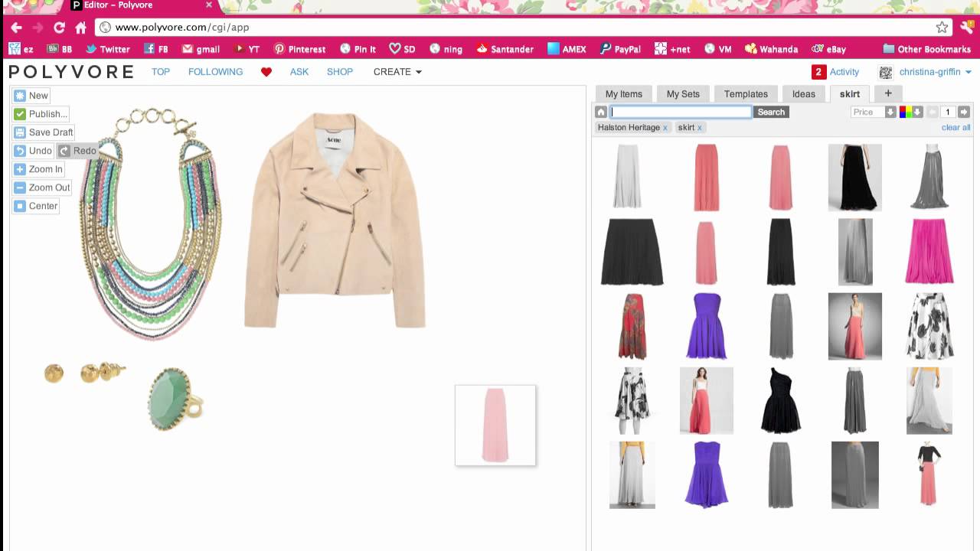The image size is (980, 551).
Task: Select the pink skirt on canvas
Action: [x=495, y=425]
